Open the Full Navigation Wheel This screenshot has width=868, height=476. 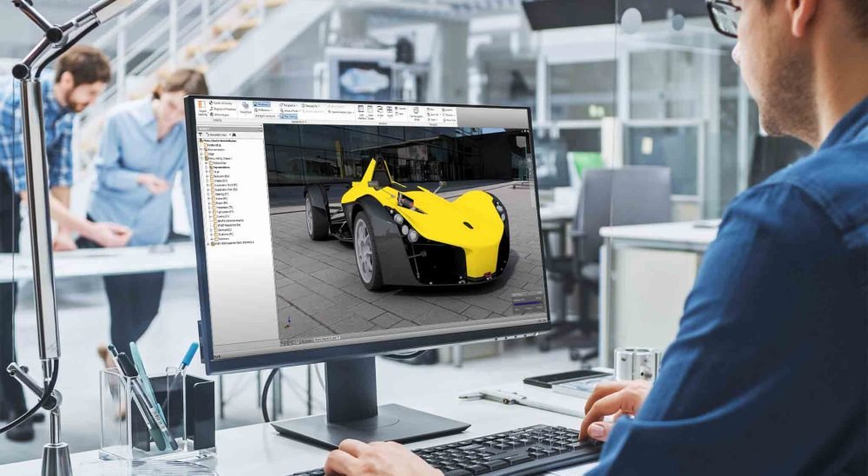tap(416, 113)
